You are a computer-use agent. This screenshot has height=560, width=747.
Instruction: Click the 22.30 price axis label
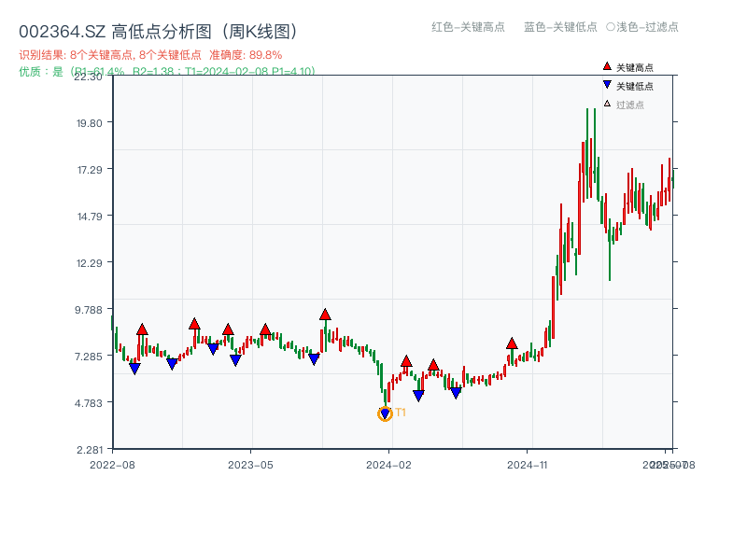88,78
